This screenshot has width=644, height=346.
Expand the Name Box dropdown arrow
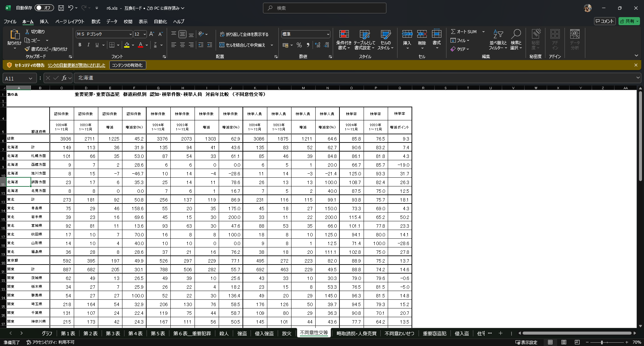[31, 78]
